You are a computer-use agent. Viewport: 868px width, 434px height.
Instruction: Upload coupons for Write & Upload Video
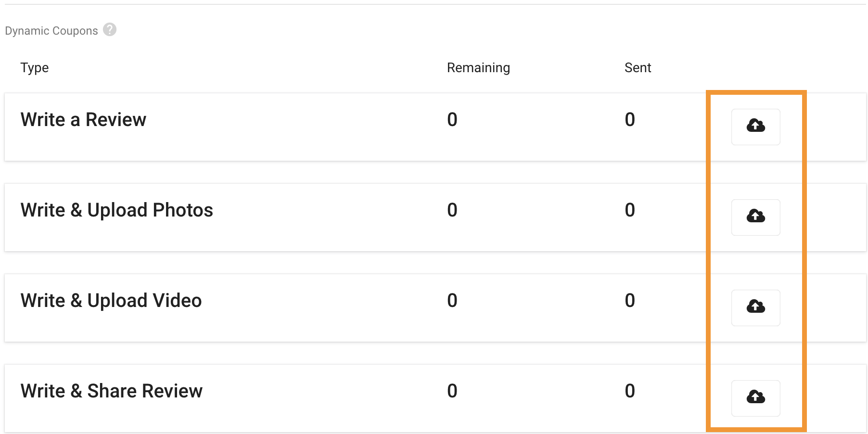(x=755, y=307)
